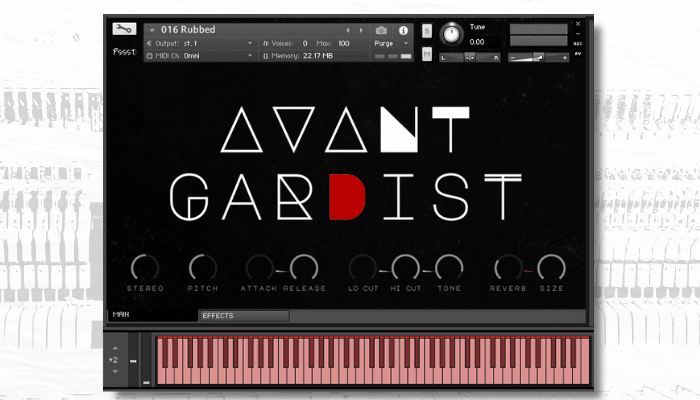Click the volume slider in header

[x=538, y=58]
